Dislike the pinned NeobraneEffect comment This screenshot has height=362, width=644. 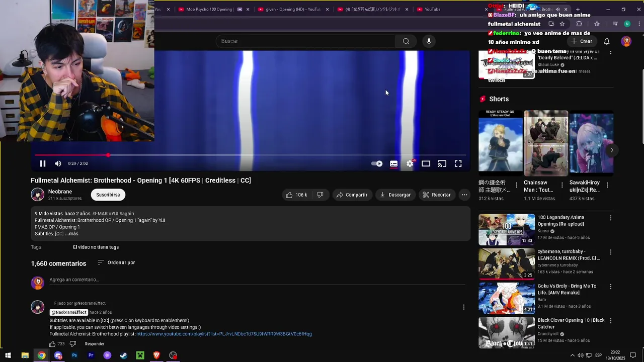tap(72, 344)
